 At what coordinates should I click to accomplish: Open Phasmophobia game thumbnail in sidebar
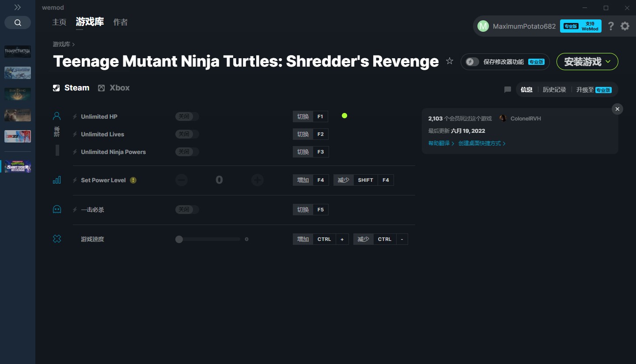pos(18,52)
